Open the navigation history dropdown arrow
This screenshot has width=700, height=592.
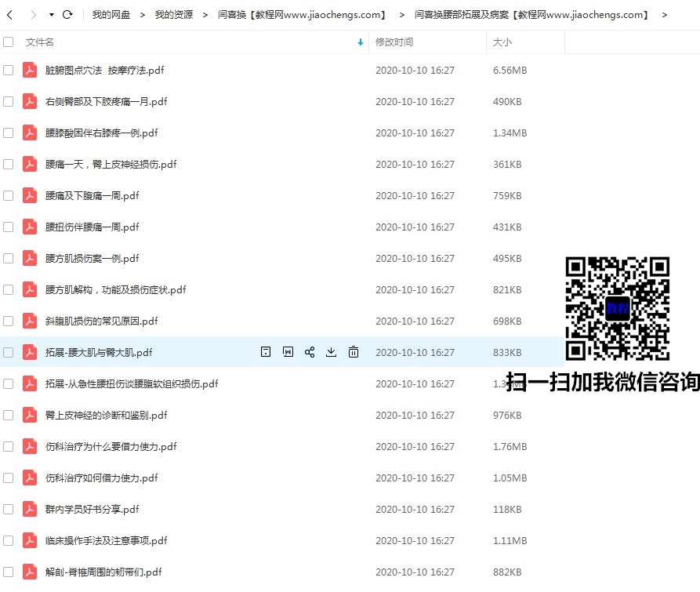(x=52, y=15)
